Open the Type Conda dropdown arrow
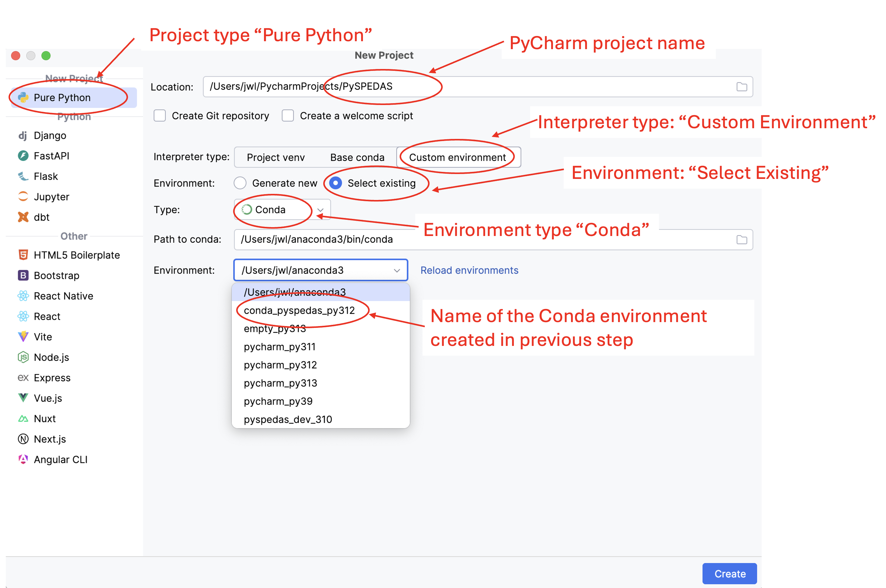 pos(320,210)
